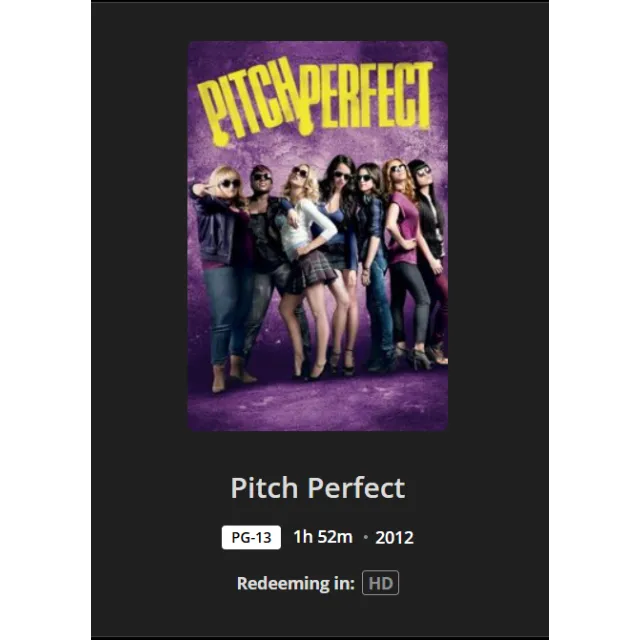Click the PG-13 rating badge
Image resolution: width=640 pixels, height=640 pixels.
click(x=251, y=537)
